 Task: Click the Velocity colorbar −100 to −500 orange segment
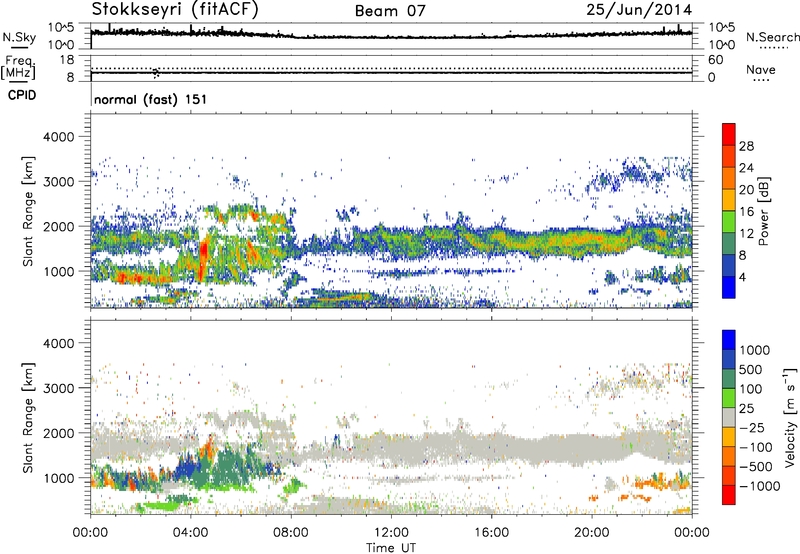click(x=729, y=456)
